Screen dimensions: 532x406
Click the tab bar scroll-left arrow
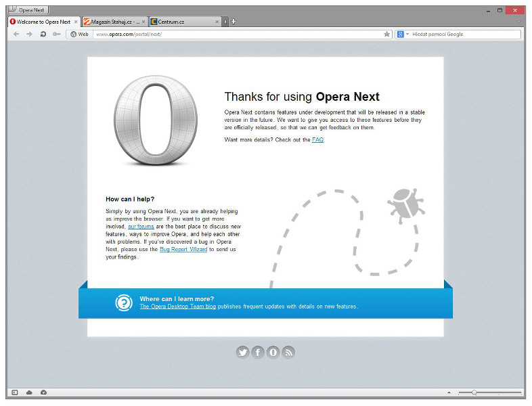[225, 22]
